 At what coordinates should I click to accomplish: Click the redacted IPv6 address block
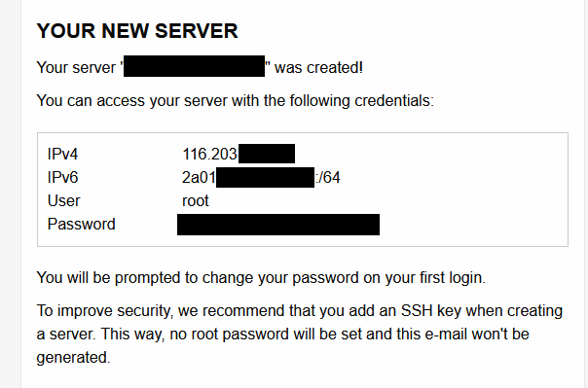[265, 178]
